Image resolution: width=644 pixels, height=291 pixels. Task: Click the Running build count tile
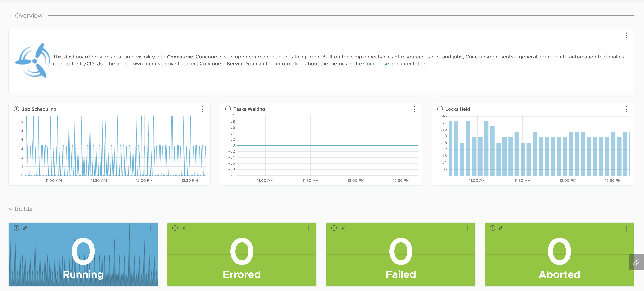pyautogui.click(x=83, y=254)
